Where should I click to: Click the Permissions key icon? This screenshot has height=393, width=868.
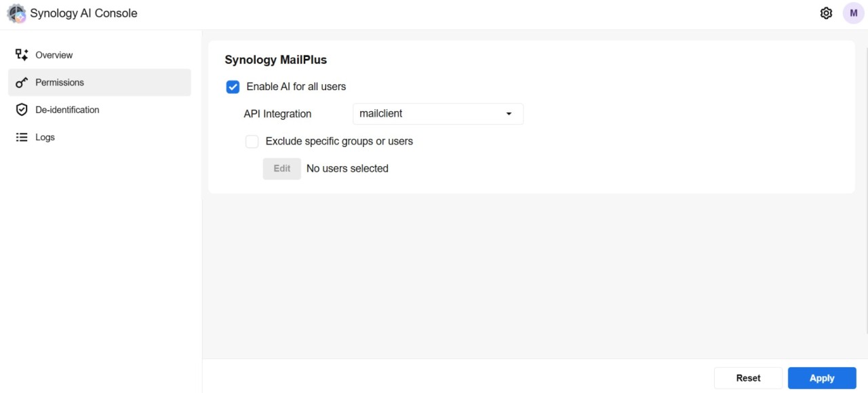tap(22, 83)
